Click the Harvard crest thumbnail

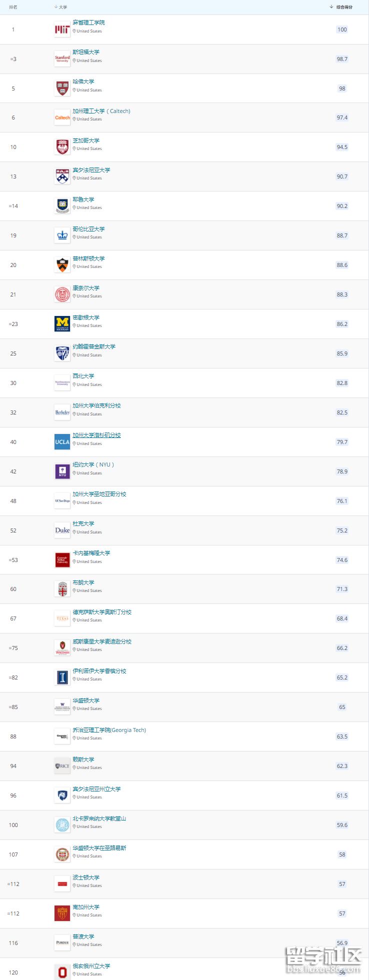62,88
